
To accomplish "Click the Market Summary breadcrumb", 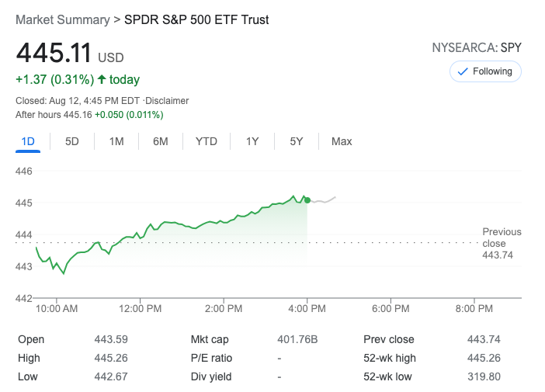I will (62, 19).
